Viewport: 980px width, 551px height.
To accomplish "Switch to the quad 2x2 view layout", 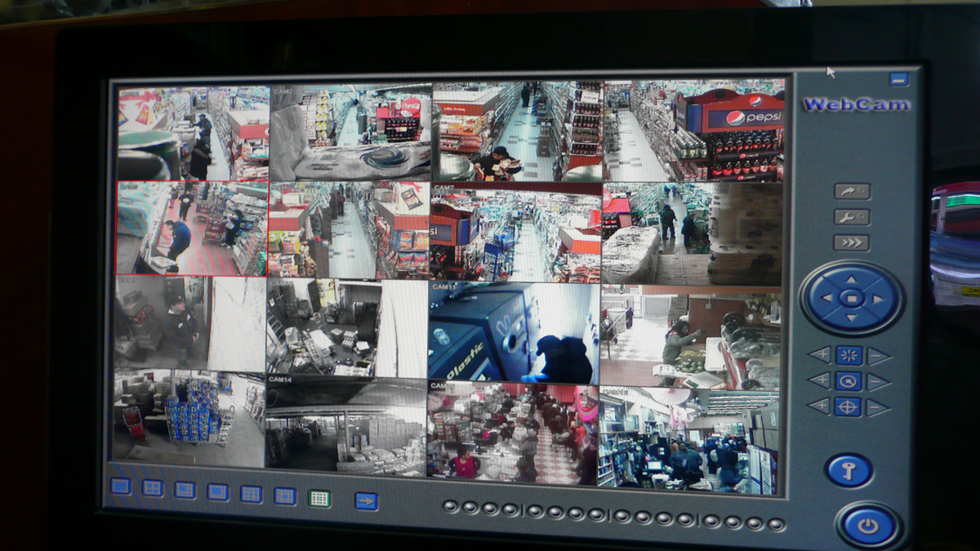I will pos(153,488).
